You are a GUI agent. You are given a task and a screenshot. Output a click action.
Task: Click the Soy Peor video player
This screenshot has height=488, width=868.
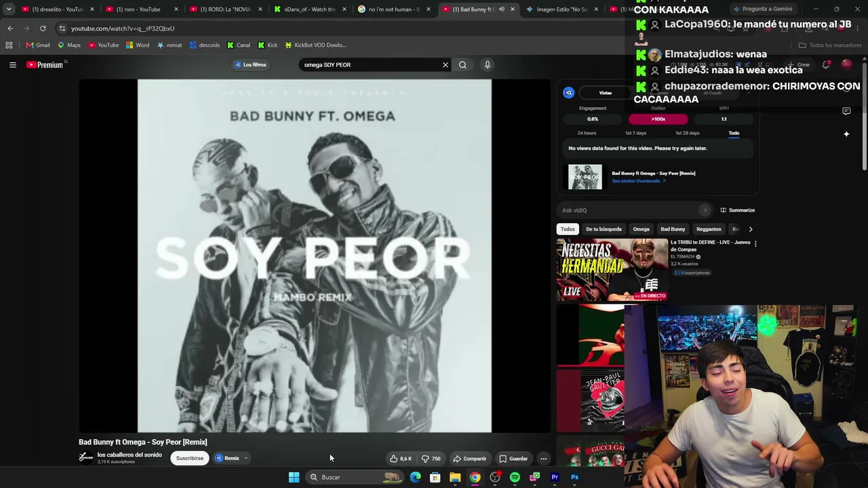[x=315, y=256]
